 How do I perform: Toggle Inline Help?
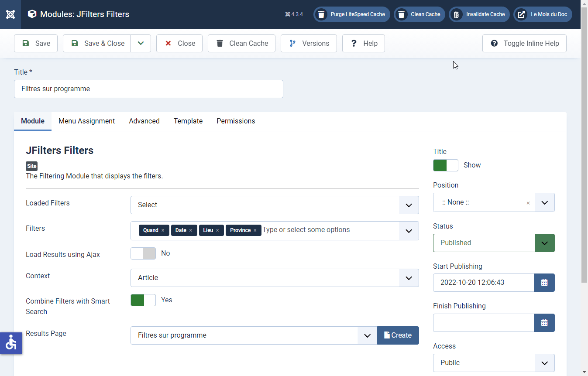[x=524, y=44]
